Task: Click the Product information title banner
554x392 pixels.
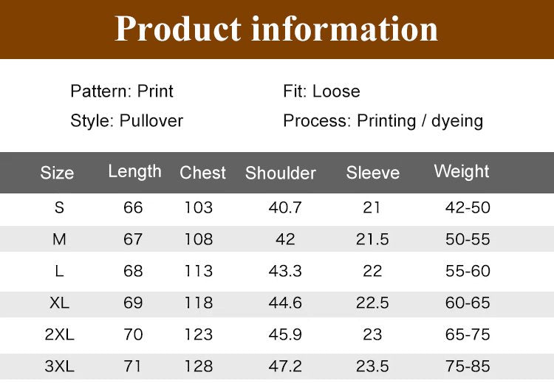Action: [277, 30]
